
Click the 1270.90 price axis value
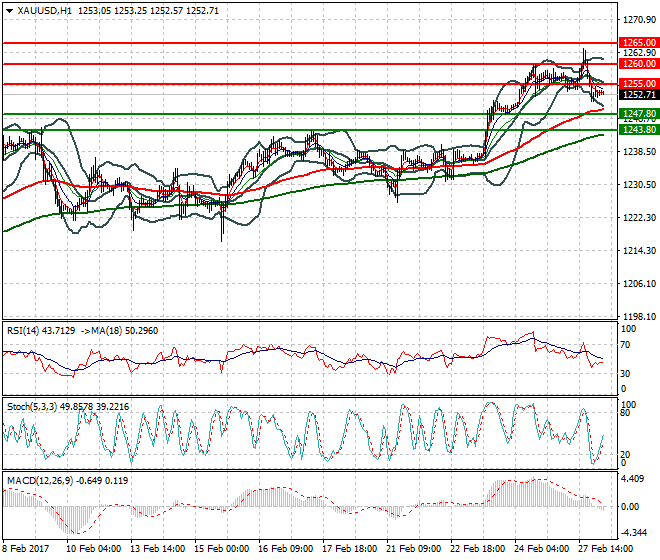pos(639,20)
